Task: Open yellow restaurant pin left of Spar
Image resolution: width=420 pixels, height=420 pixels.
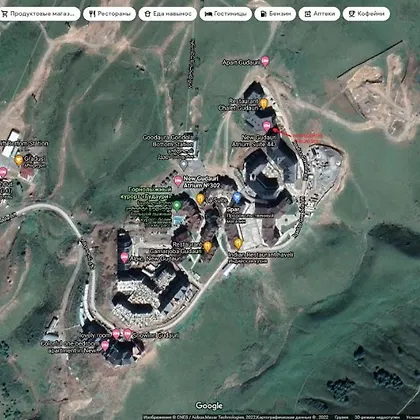Action: [200, 199]
